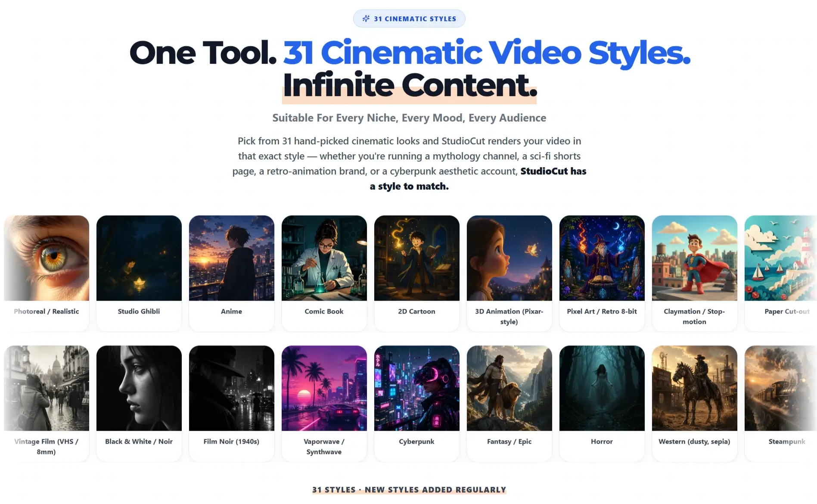Screen dimensions: 817x504
Task: Select the Cyberpunk neon city thumbnail
Action: [417, 388]
